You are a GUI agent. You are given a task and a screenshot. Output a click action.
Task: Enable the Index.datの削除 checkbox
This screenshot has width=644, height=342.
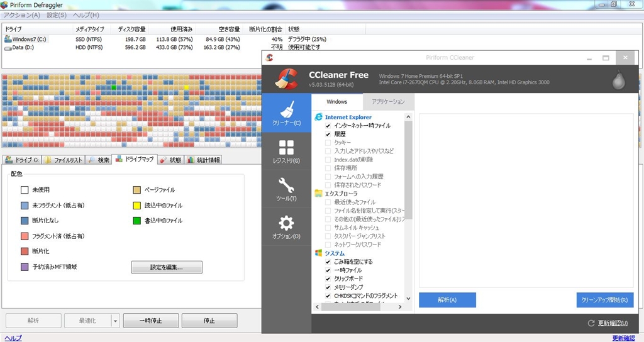click(x=328, y=160)
